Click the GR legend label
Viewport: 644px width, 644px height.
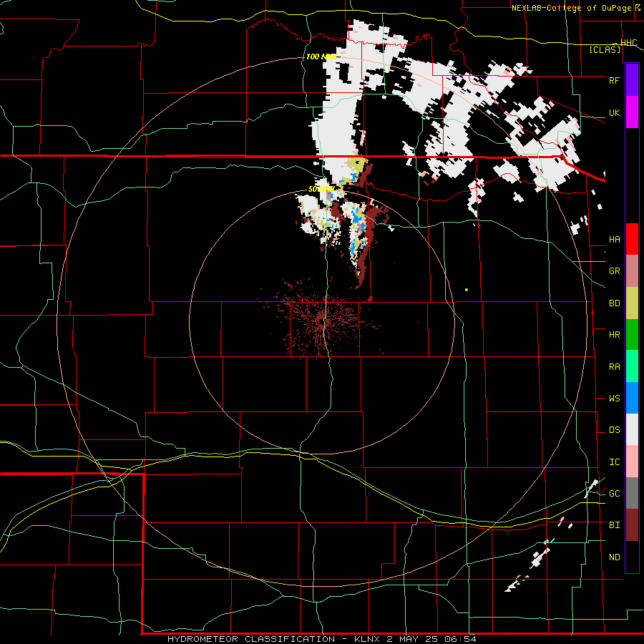(614, 271)
